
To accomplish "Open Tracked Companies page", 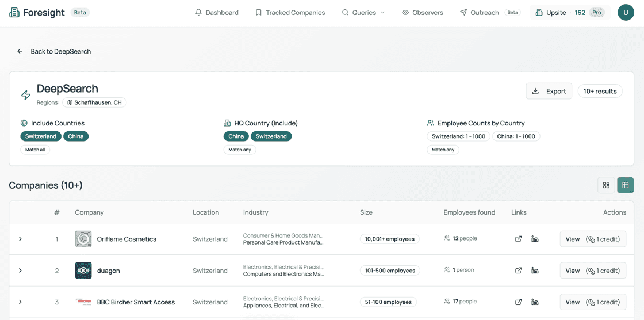I will coord(290,13).
